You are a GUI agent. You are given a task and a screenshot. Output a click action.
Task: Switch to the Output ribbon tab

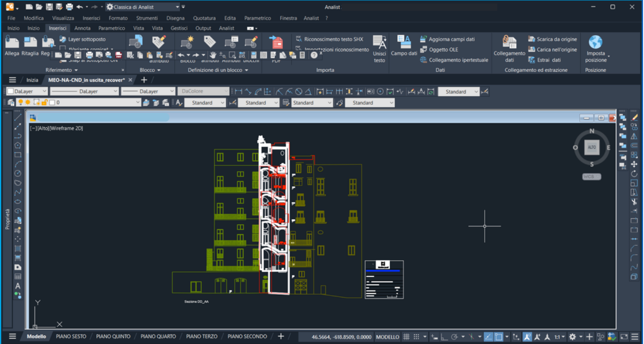click(x=203, y=28)
